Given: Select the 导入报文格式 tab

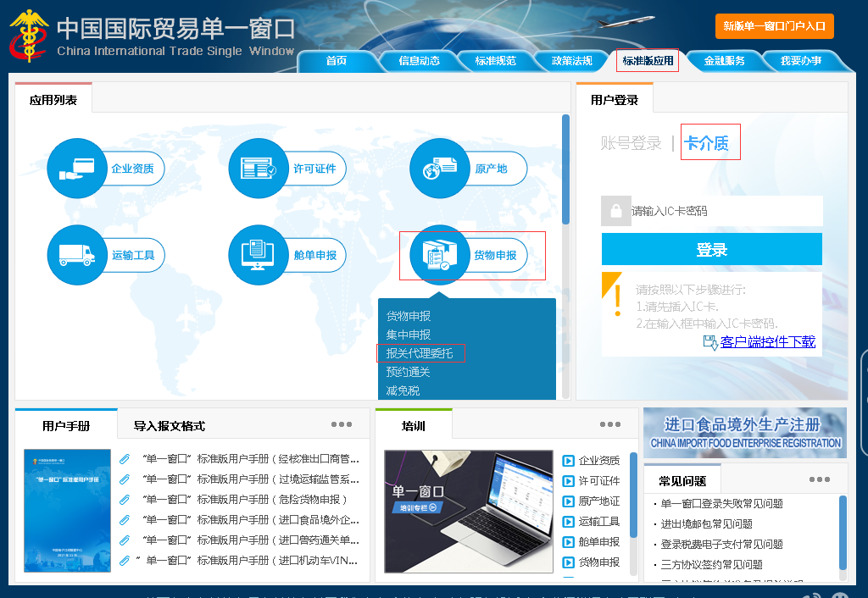Looking at the screenshot, I should [170, 426].
